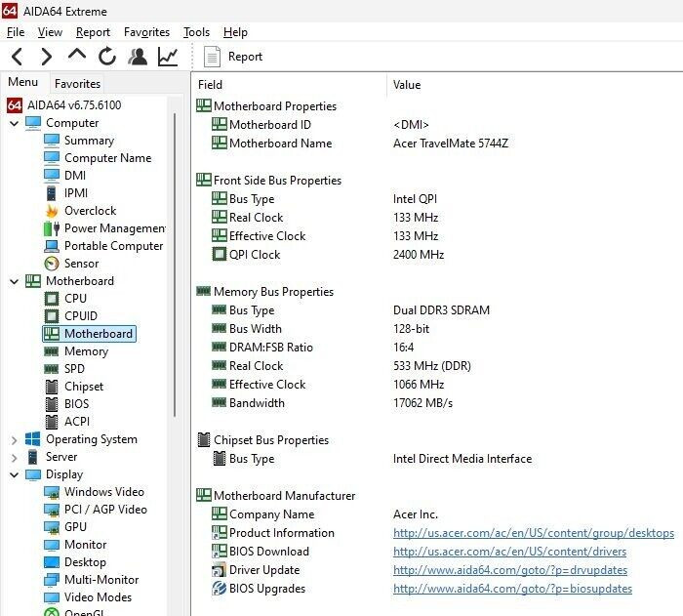
Task: Select the Motherboard Name row
Action: pos(438,144)
